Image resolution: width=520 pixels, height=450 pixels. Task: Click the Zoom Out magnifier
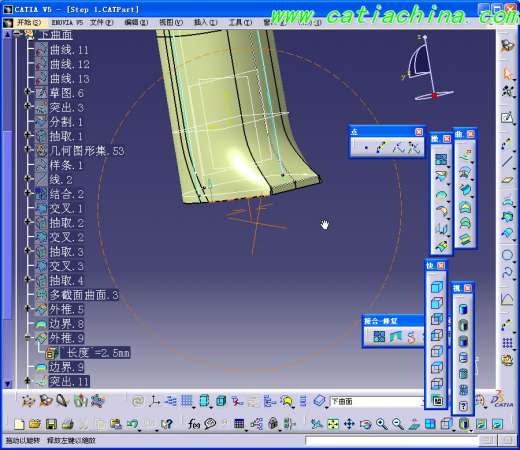398,424
